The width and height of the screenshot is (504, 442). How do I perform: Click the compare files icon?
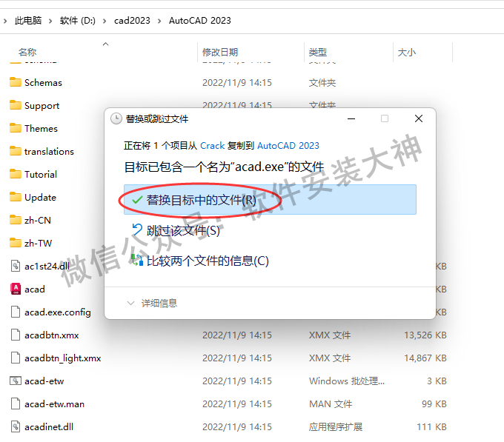(x=137, y=260)
